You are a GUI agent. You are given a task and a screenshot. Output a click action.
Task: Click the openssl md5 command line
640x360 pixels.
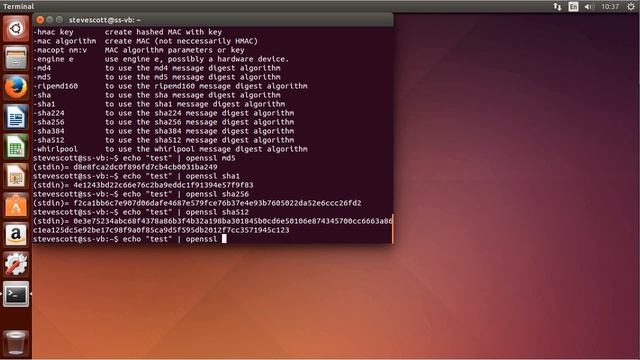point(134,158)
